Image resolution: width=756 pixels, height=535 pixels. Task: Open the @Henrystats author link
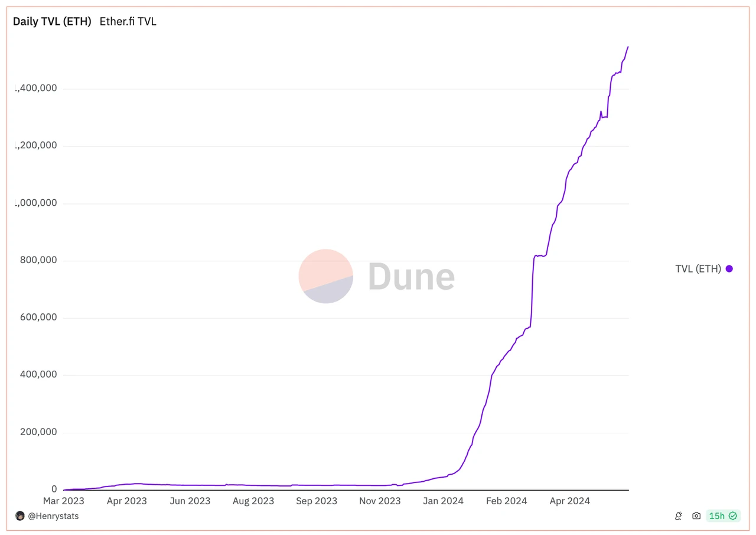(53, 516)
